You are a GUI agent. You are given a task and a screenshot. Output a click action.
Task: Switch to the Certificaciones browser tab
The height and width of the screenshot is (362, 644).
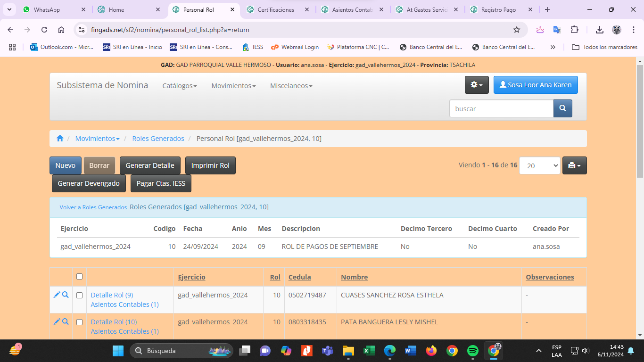(276, 9)
